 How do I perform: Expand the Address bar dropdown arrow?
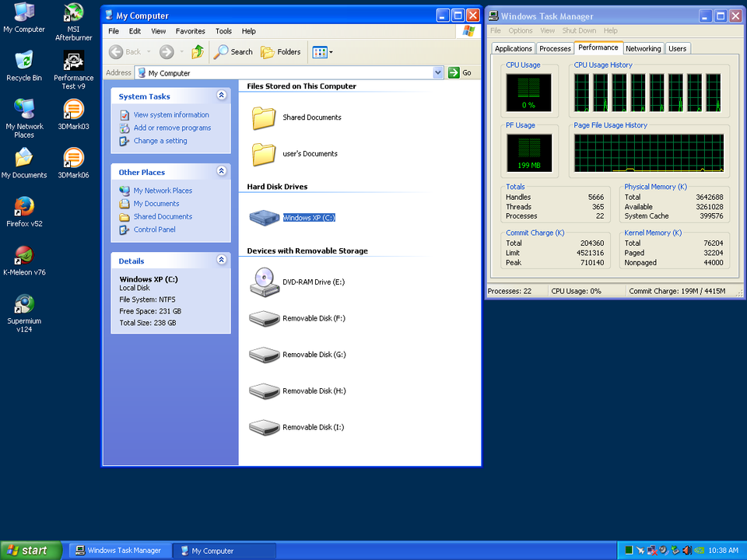pyautogui.click(x=438, y=72)
